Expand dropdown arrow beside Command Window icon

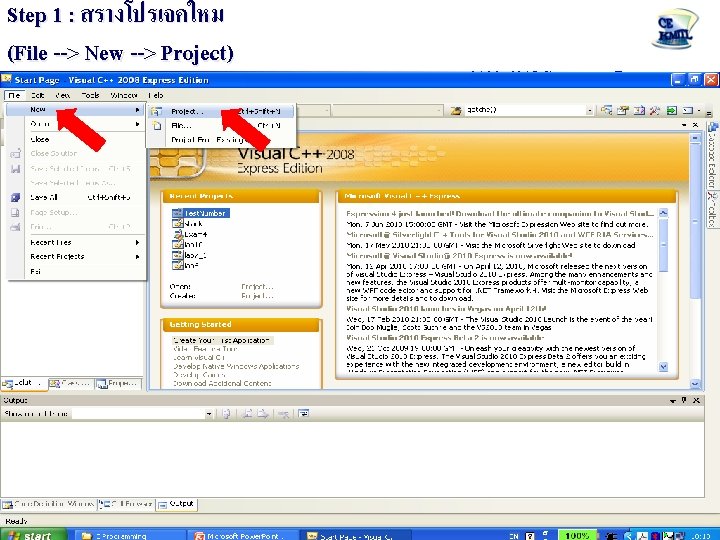tap(698, 110)
